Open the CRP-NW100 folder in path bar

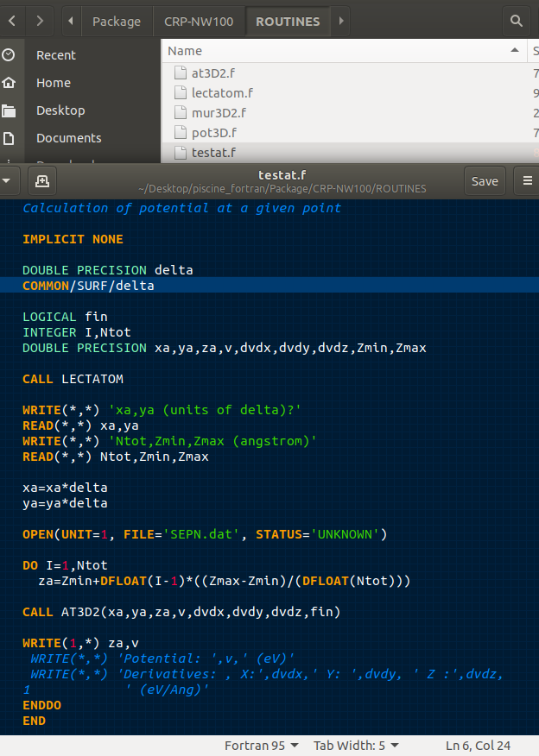[x=199, y=22]
